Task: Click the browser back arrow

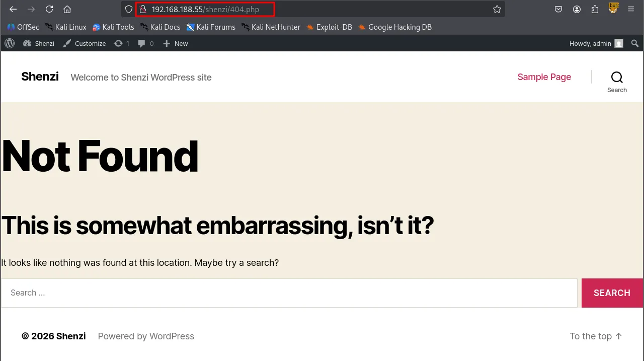Action: pos(13,9)
